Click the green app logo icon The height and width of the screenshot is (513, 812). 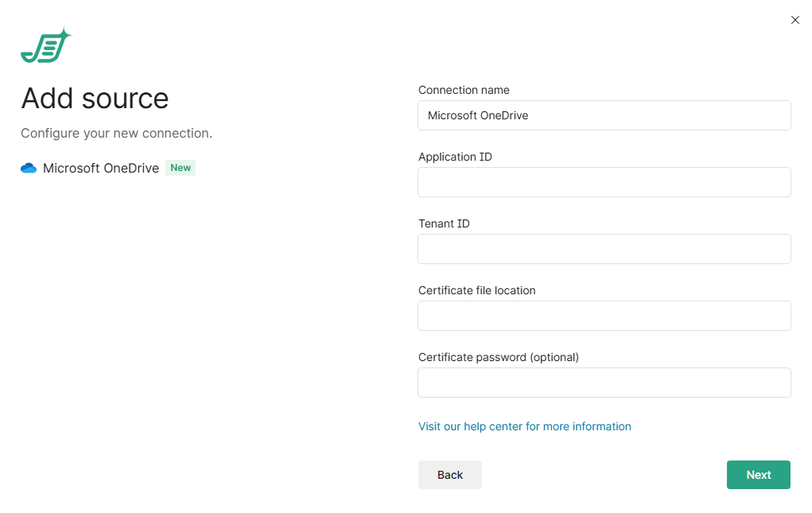(45, 47)
